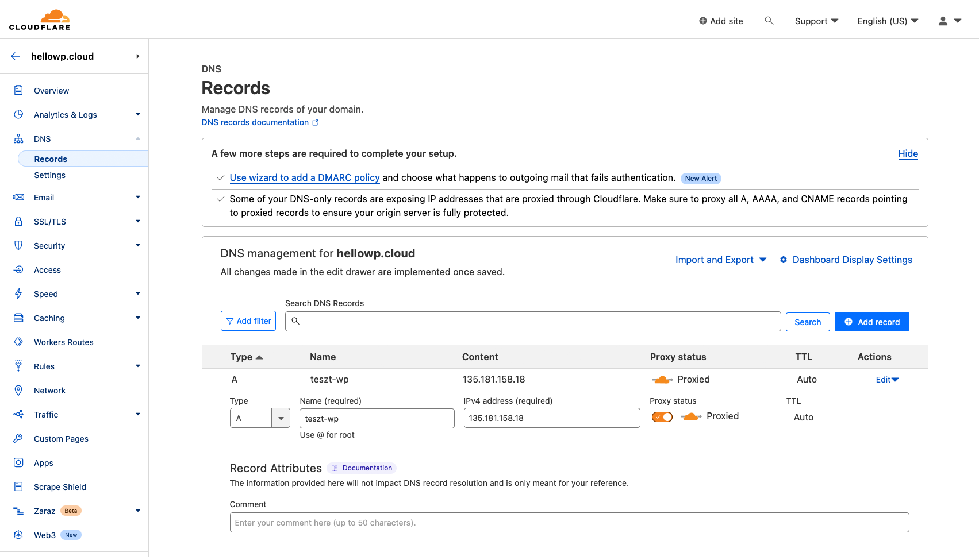Click the Custom Pages wrench icon

(18, 438)
